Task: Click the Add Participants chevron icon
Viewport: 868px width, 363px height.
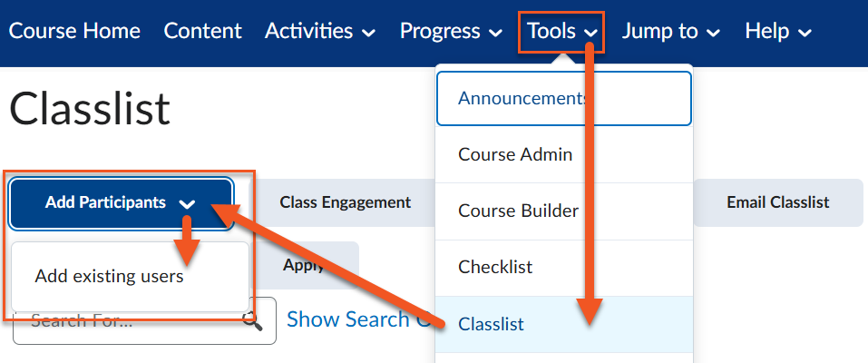Action: (188, 204)
